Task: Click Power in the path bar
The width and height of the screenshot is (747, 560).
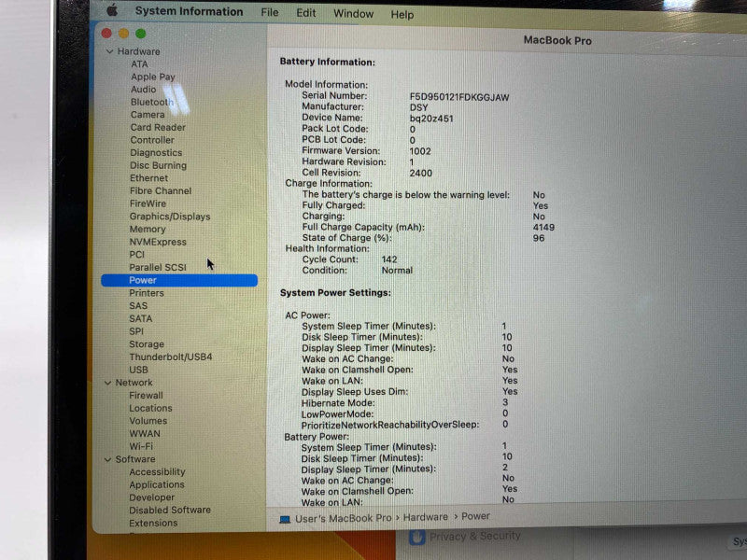Action: click(x=475, y=516)
